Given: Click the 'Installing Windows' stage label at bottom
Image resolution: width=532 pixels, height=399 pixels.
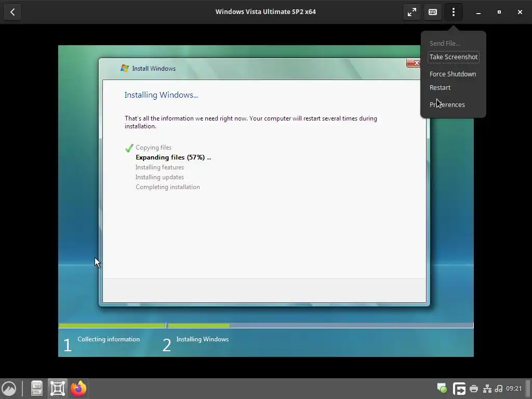Looking at the screenshot, I should click(x=203, y=339).
